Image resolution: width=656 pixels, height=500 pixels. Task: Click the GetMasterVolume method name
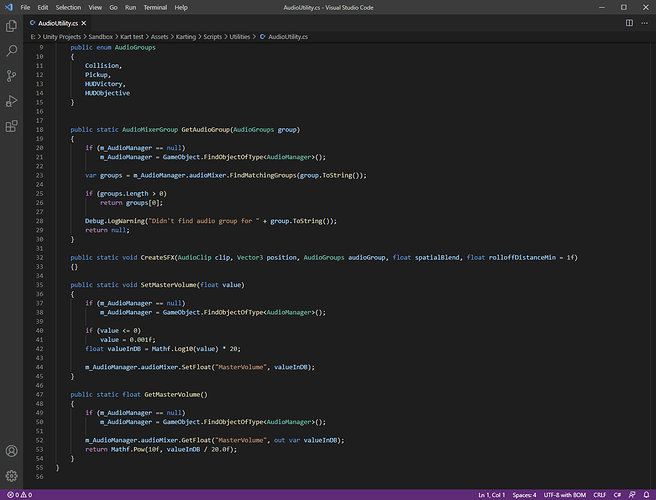pyautogui.click(x=172, y=395)
